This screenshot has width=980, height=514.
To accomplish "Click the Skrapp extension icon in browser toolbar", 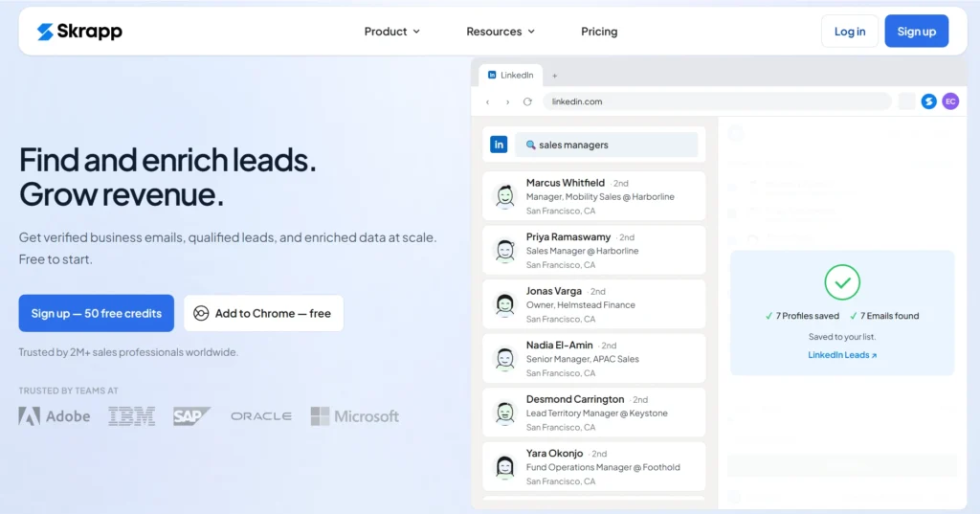I will 928,101.
